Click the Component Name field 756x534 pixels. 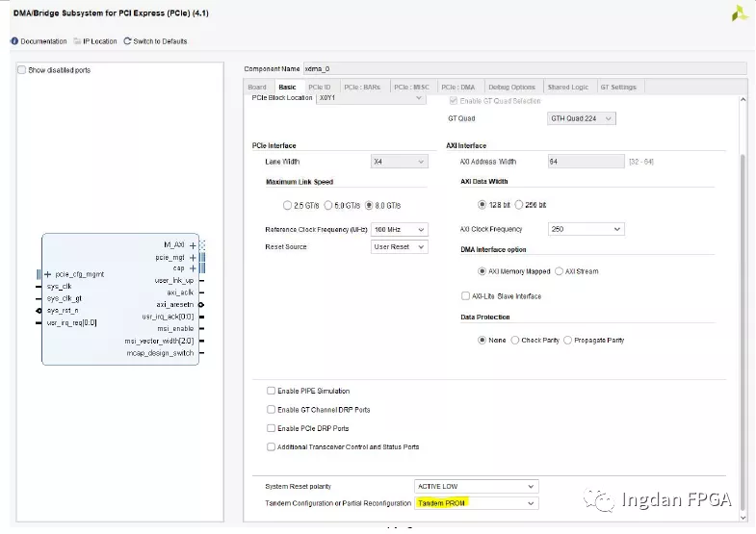pos(525,69)
